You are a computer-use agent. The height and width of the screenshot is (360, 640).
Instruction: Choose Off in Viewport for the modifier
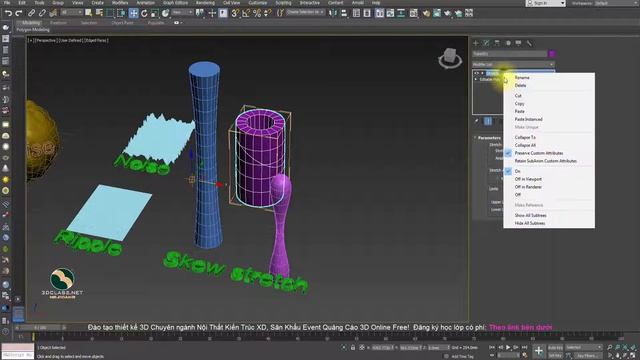528,179
